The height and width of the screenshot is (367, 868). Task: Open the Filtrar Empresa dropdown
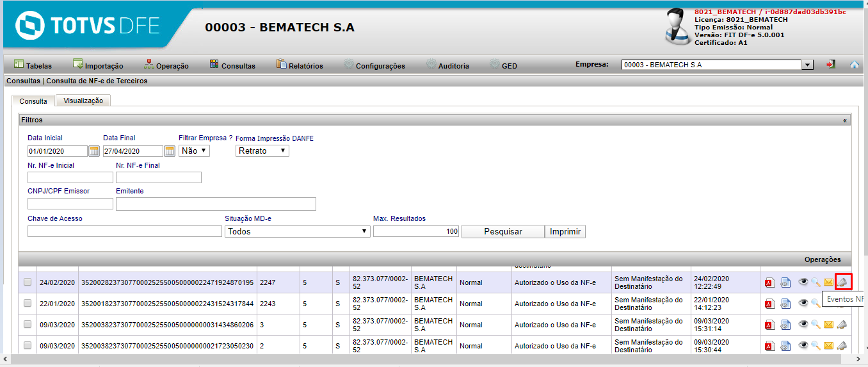(194, 151)
